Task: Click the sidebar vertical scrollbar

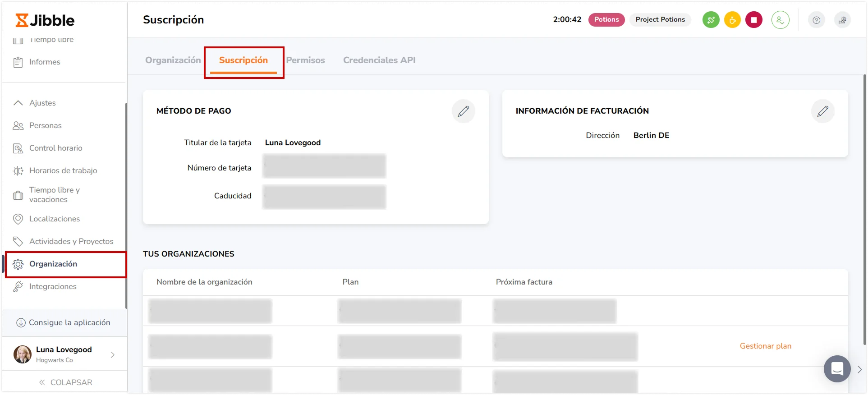Action: [126, 206]
